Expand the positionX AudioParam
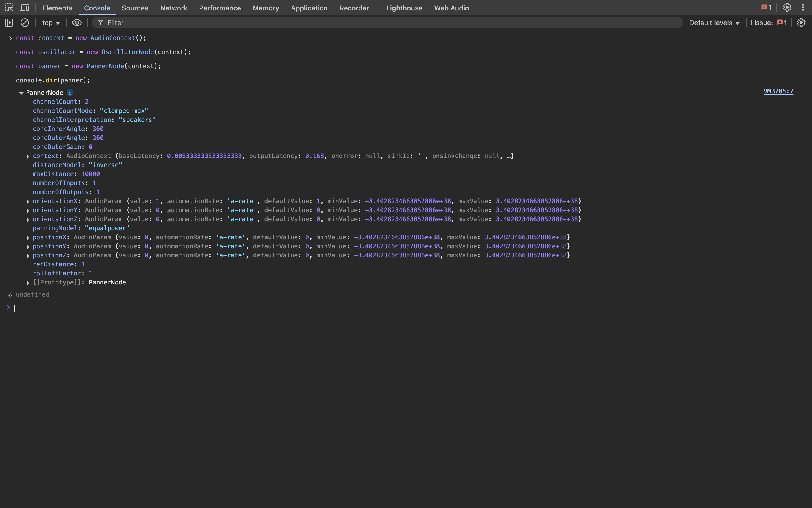 click(28, 238)
